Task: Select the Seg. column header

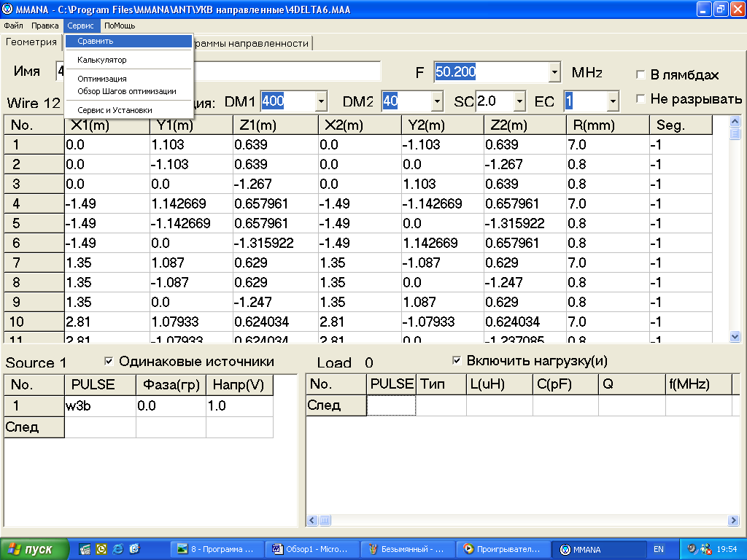Action: coord(681,125)
